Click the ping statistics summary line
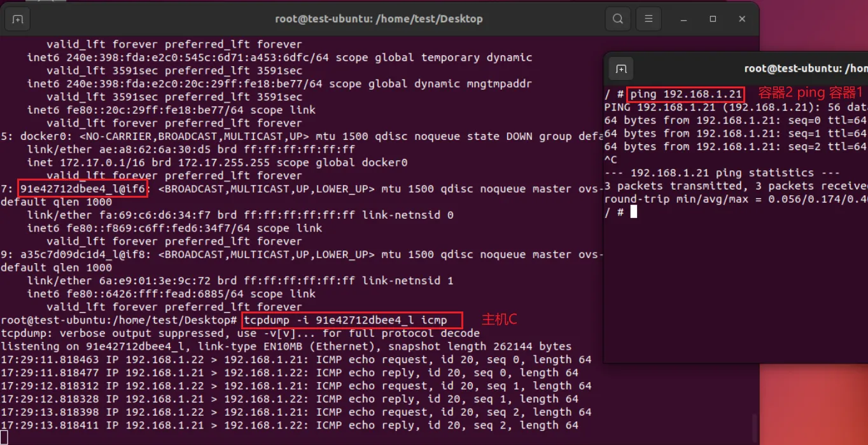Viewport: 868px width, 445px height. point(722,173)
